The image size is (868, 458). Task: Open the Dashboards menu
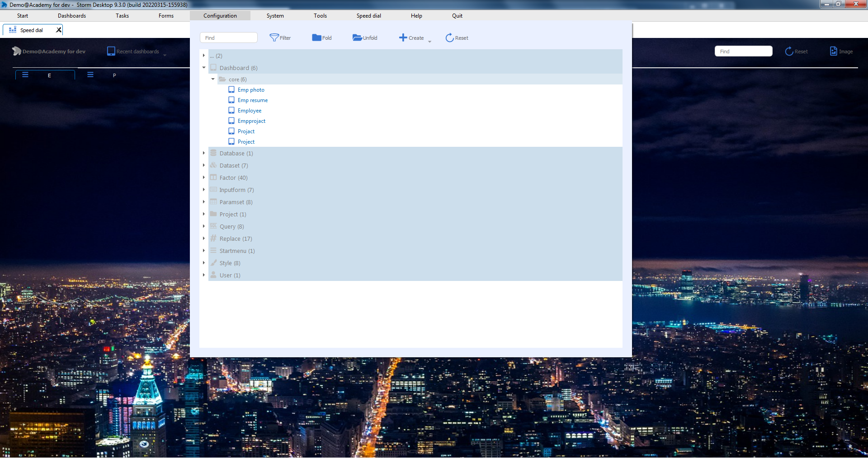tap(72, 16)
